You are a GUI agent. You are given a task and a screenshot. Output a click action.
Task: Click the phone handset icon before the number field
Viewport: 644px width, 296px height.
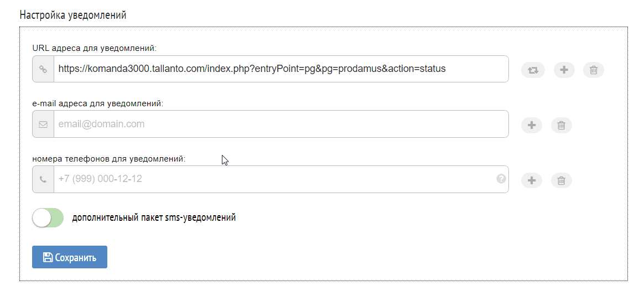pos(43,180)
